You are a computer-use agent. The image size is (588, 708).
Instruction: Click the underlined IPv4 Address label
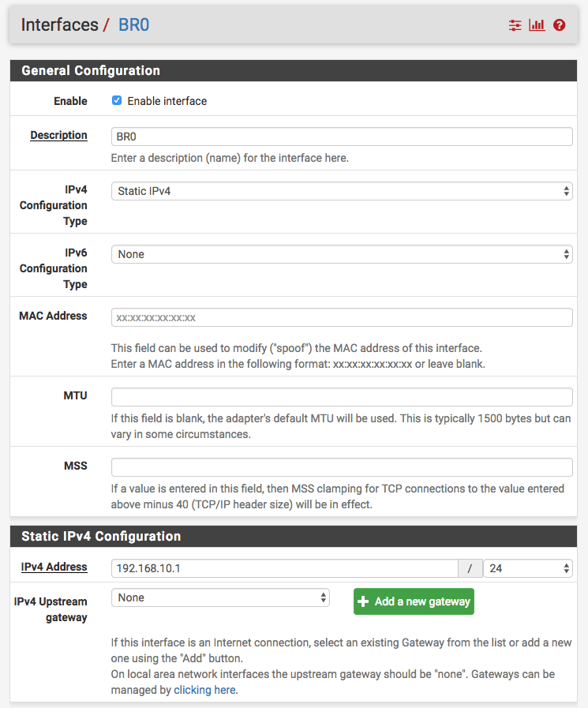coord(54,567)
